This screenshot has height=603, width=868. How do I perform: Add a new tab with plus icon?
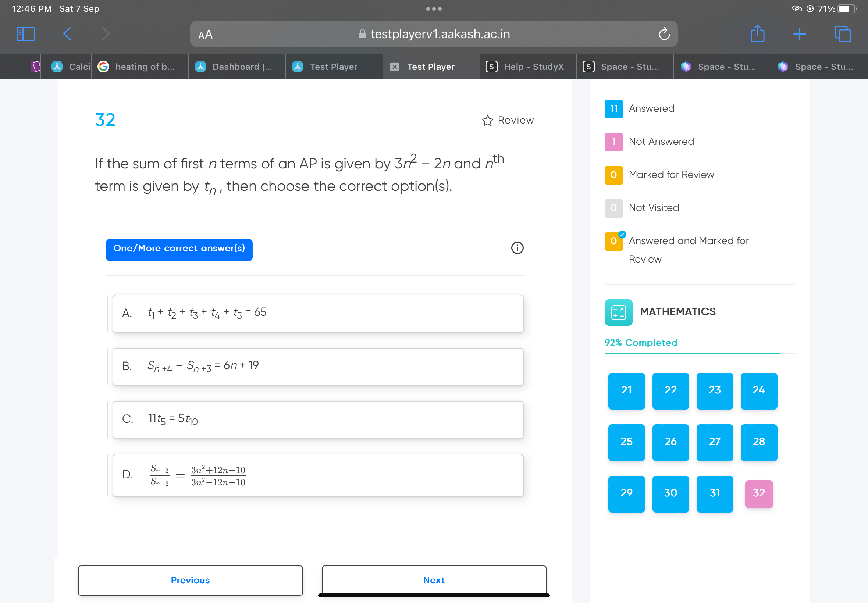[x=799, y=34]
